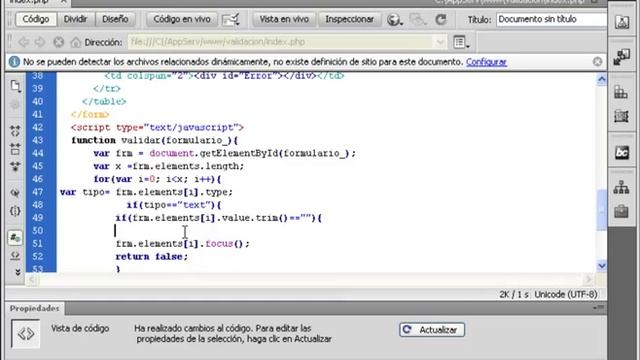Open the Configurar link

click(x=486, y=62)
